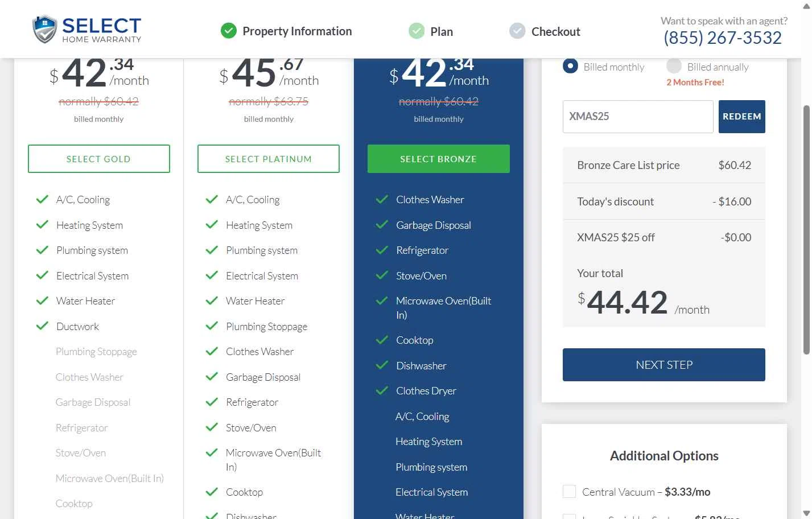Image resolution: width=812 pixels, height=519 pixels.
Task: Click Platinum plan Microwave Oven(Built In) item
Action: coord(274,460)
